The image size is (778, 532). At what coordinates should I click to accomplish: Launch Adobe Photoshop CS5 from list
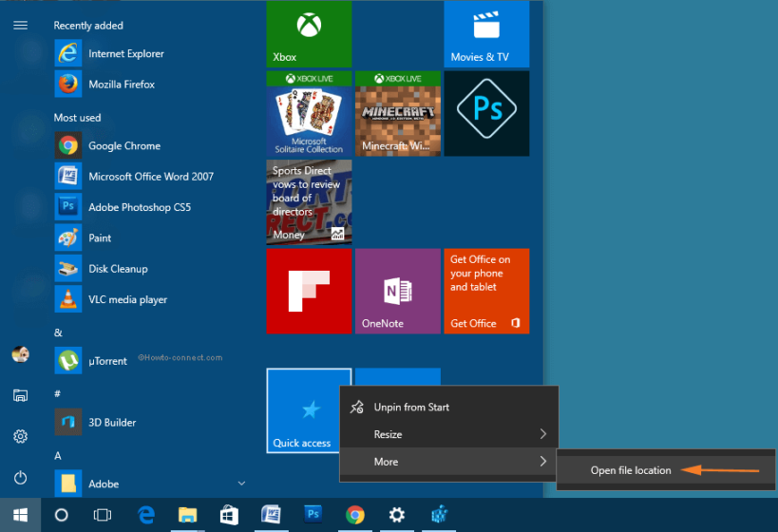pos(149,207)
